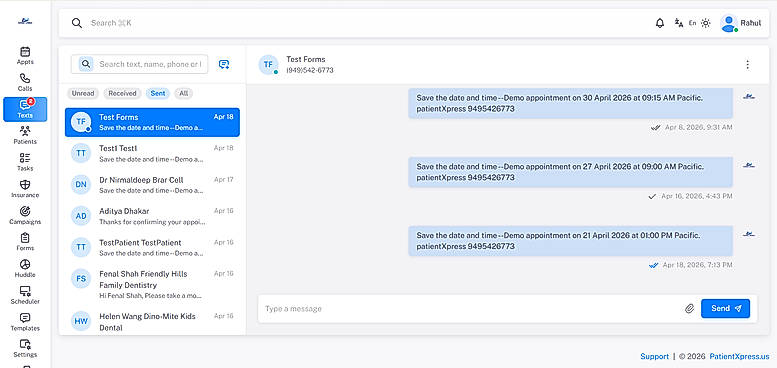Toggle the light/dark theme sun icon
The width and height of the screenshot is (777, 368).
(x=706, y=23)
